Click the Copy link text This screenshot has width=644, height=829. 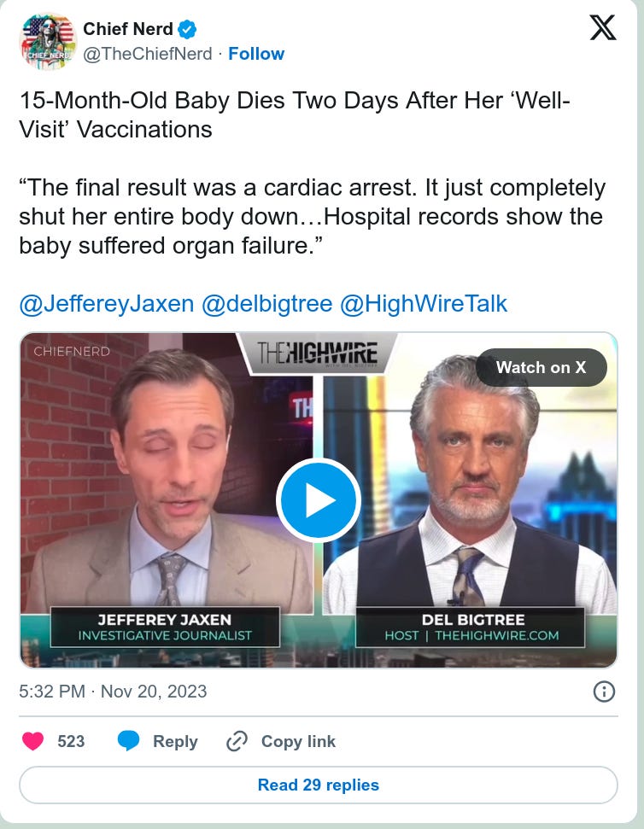(298, 741)
